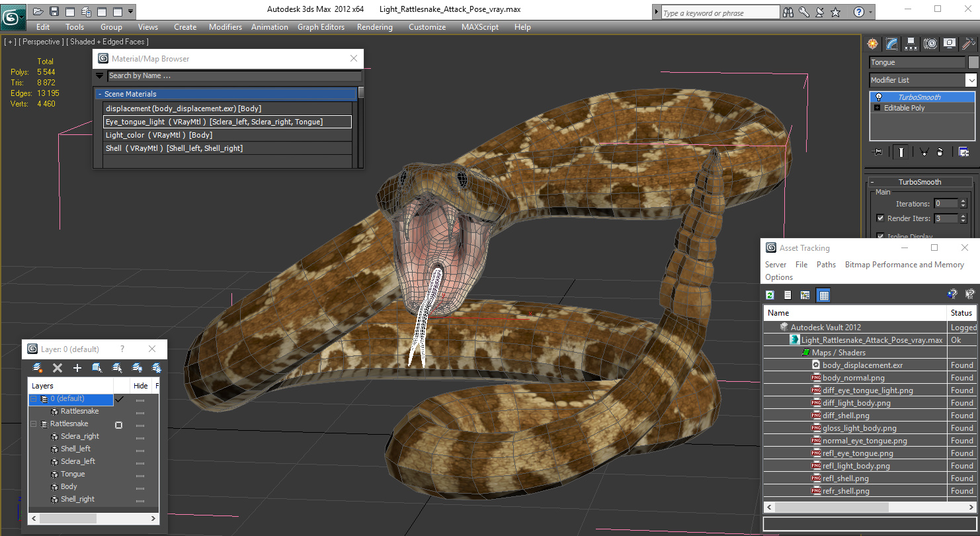Click the Tongue object color swatch
This screenshot has width=980, height=536.
tap(973, 62)
